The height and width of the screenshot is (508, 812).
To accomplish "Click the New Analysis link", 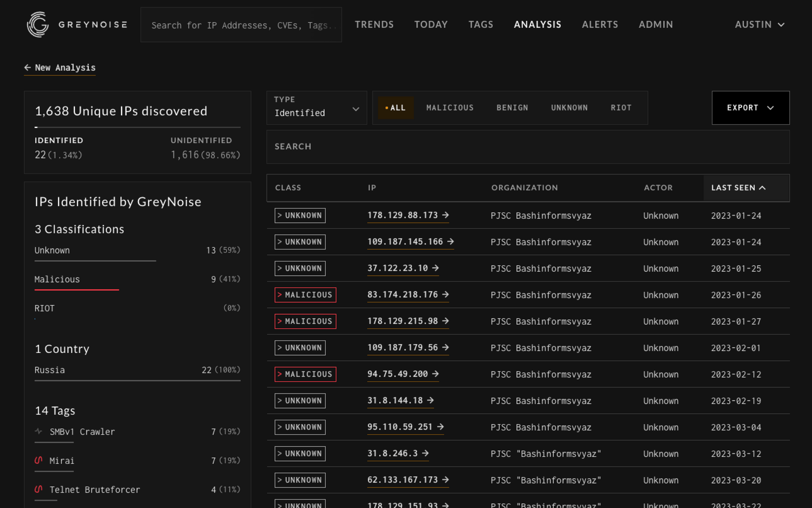I will tap(65, 67).
